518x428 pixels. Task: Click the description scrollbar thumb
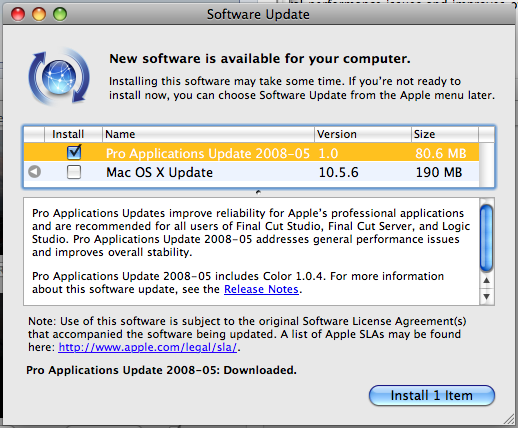487,238
